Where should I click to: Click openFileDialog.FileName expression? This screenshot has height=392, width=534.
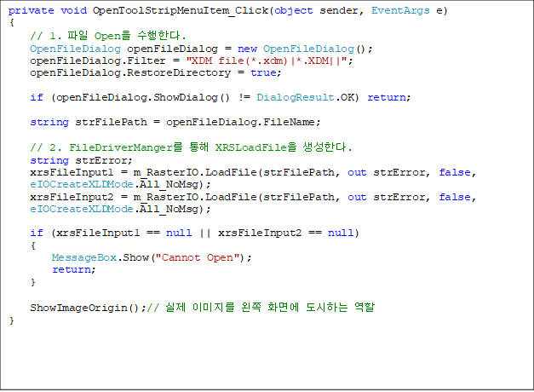(x=240, y=123)
